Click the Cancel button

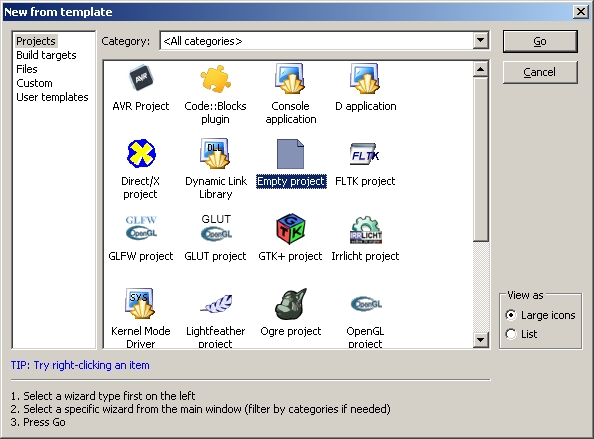[540, 72]
